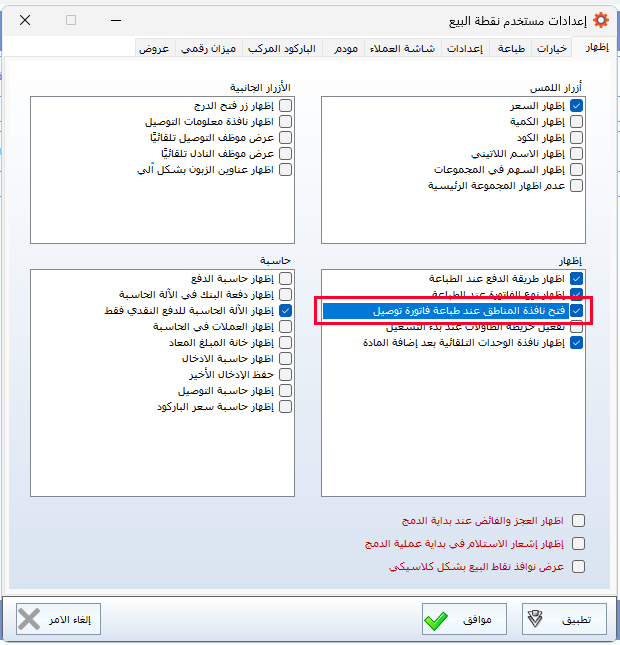Tick the إظهار زر فتح الدرج checkbox
This screenshot has width=620, height=645.
click(285, 105)
